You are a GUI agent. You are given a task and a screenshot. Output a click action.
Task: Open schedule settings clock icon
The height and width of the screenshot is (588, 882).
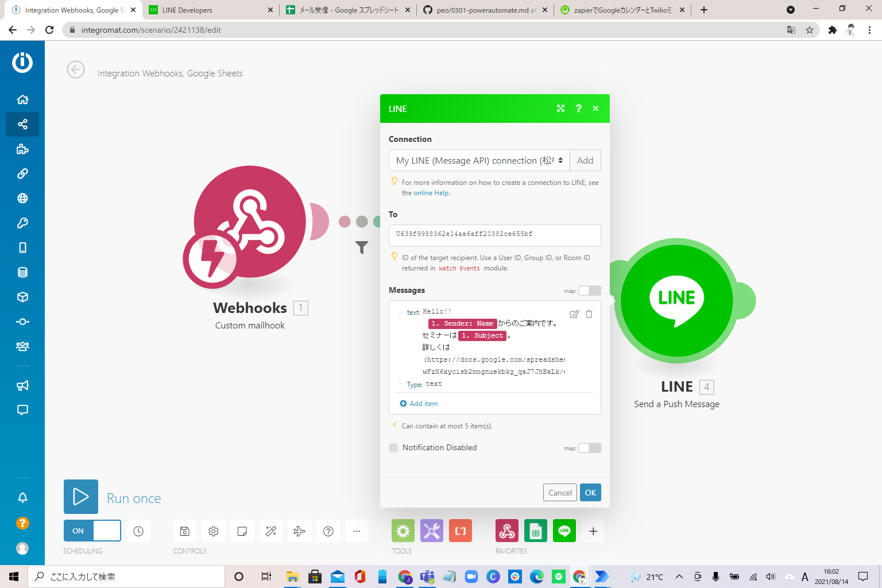[138, 531]
